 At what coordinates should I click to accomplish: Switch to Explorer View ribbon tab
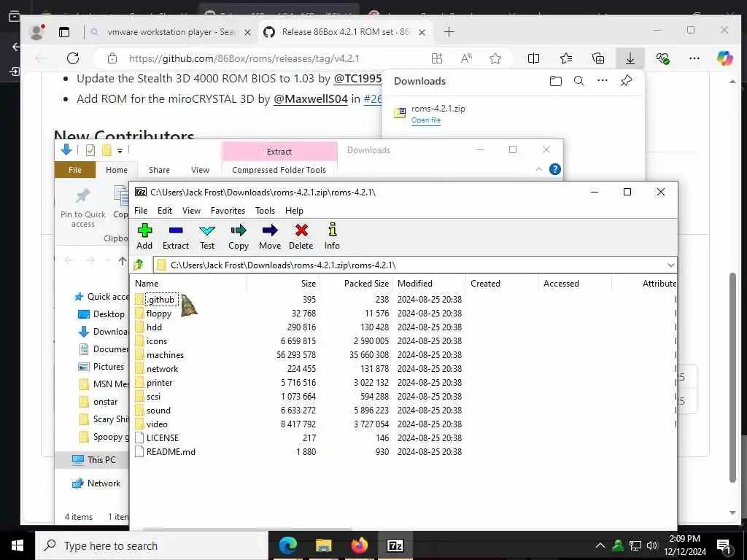(200, 170)
